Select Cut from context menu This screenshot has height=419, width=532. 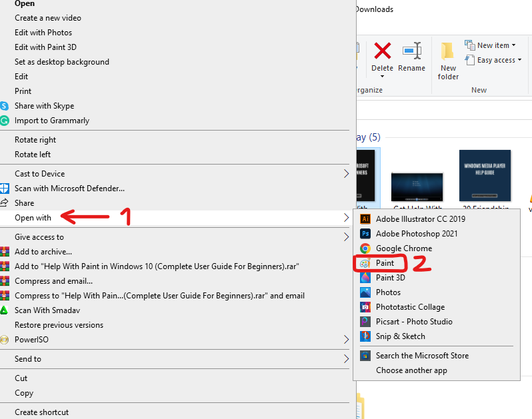[x=21, y=378]
